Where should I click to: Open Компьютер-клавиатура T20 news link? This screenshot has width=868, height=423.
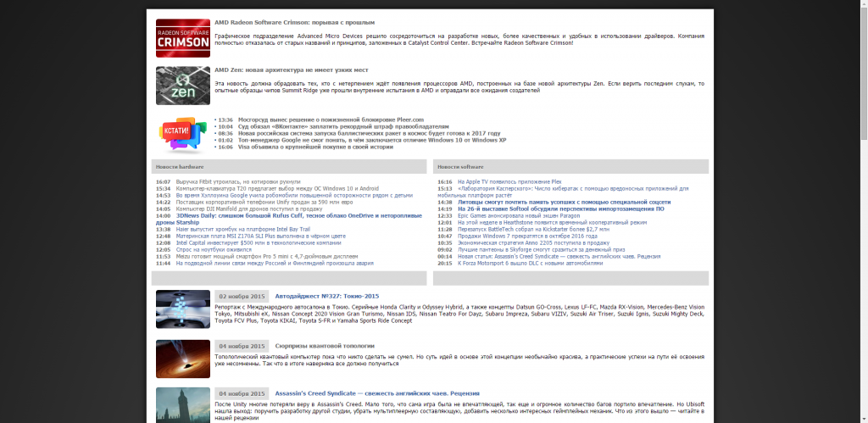coord(277,189)
